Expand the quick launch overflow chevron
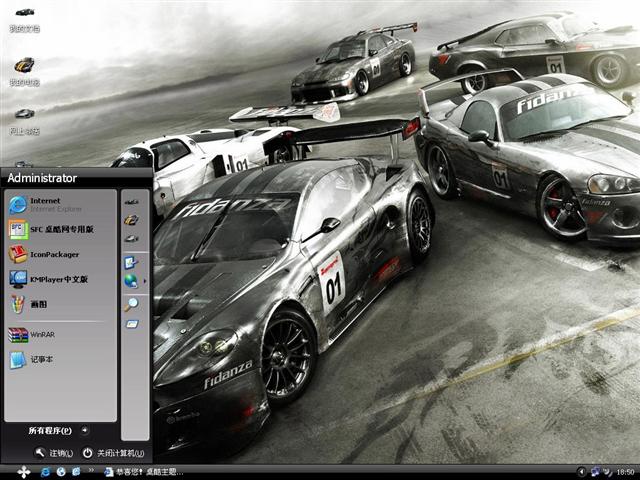The width and height of the screenshot is (640, 480). (x=91, y=471)
